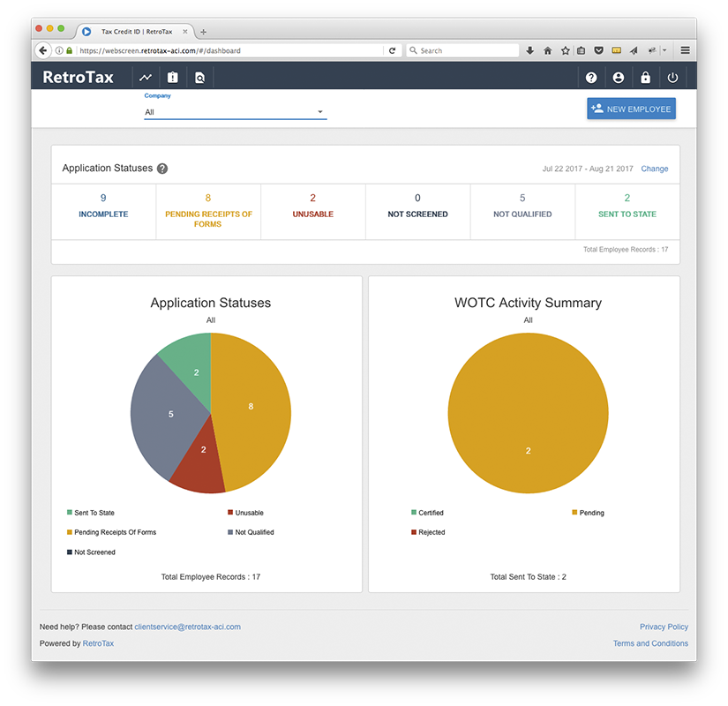Follow the Powered by RetroTax link
The width and height of the screenshot is (728, 706).
(98, 643)
